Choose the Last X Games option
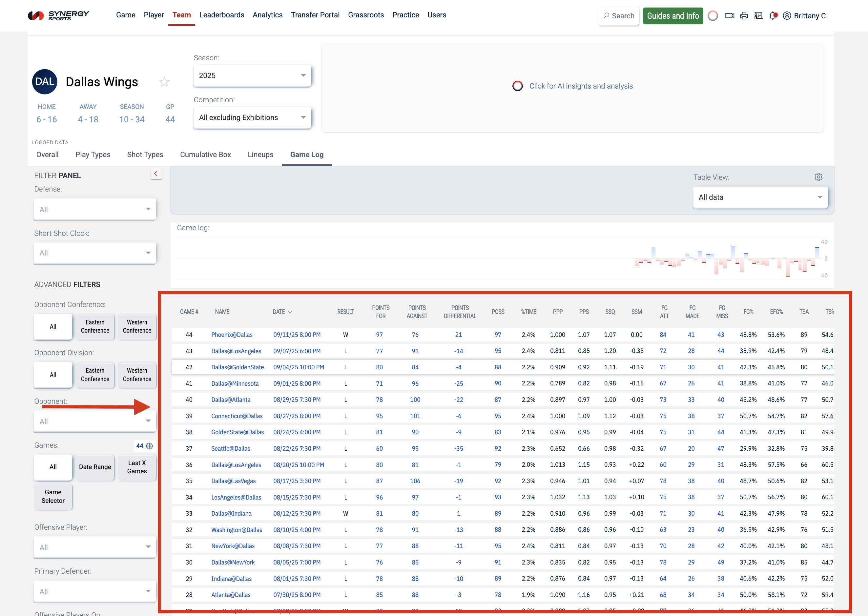This screenshot has height=616, width=868. [137, 467]
